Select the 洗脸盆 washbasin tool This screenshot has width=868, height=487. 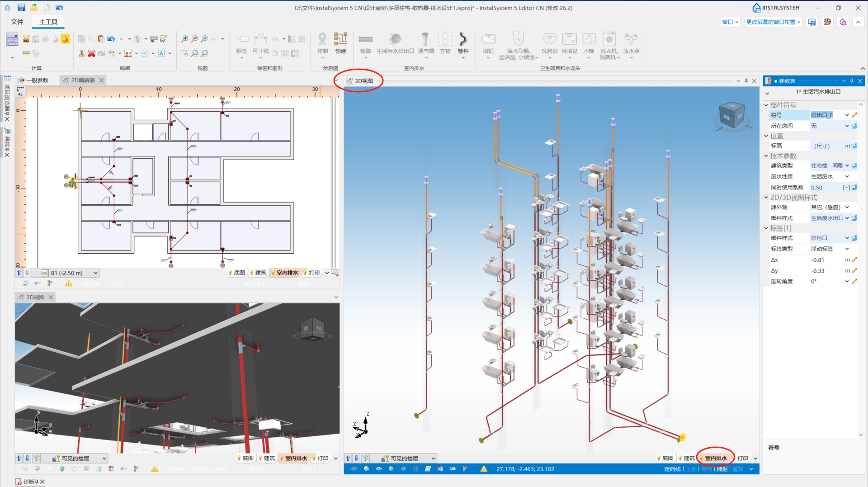tap(549, 44)
